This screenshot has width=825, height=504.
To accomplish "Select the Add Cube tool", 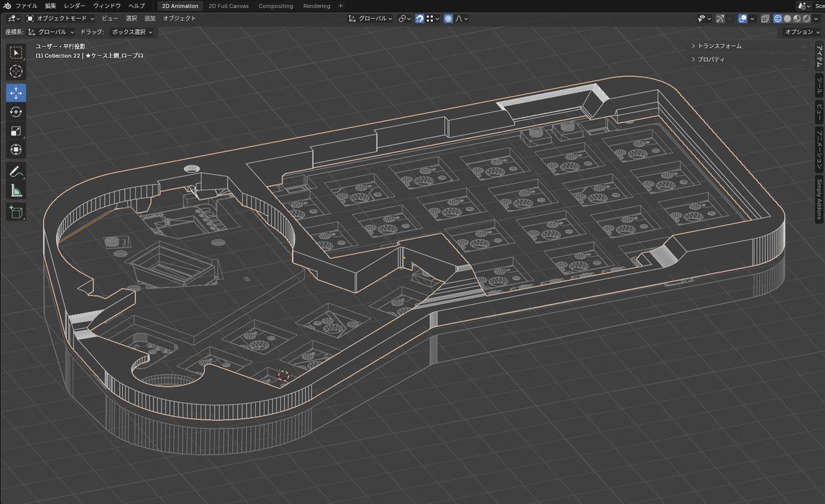I will pyautogui.click(x=16, y=212).
